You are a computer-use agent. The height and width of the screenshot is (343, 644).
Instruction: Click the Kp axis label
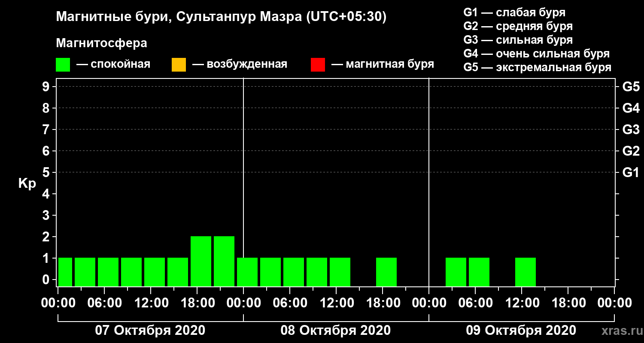[27, 183]
